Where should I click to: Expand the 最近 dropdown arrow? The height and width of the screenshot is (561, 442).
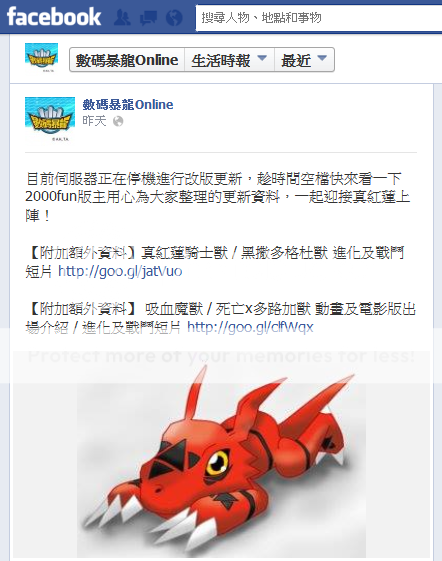coord(322,58)
